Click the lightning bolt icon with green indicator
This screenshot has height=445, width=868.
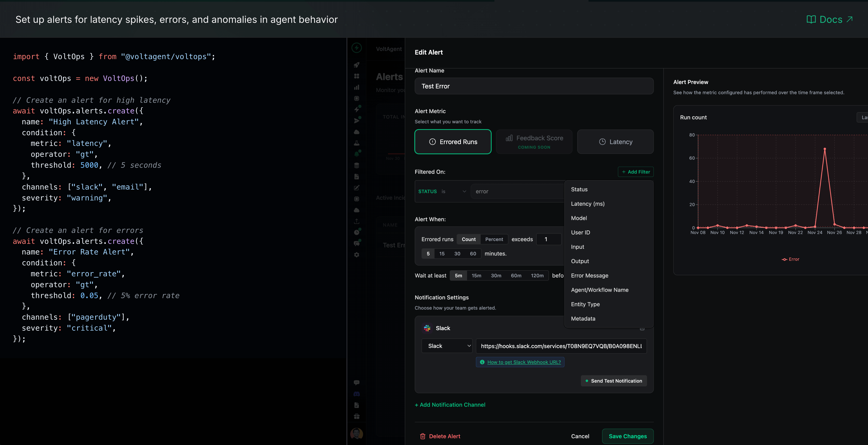point(357,109)
